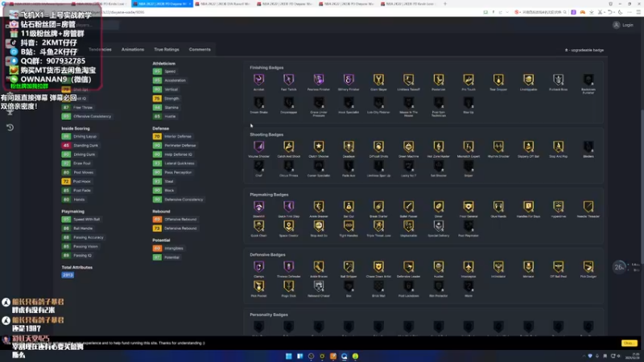Click the Clamps defensive badge
The height and width of the screenshot is (362, 644).
pos(258,266)
